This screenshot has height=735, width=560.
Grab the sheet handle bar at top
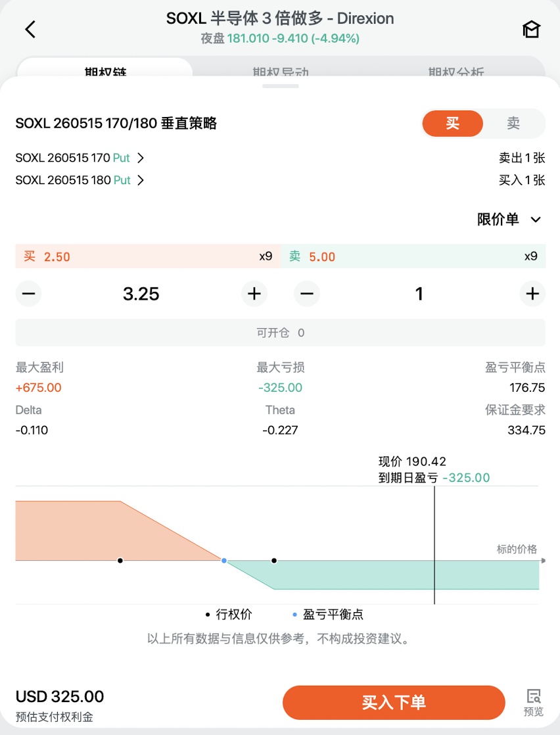tap(280, 86)
